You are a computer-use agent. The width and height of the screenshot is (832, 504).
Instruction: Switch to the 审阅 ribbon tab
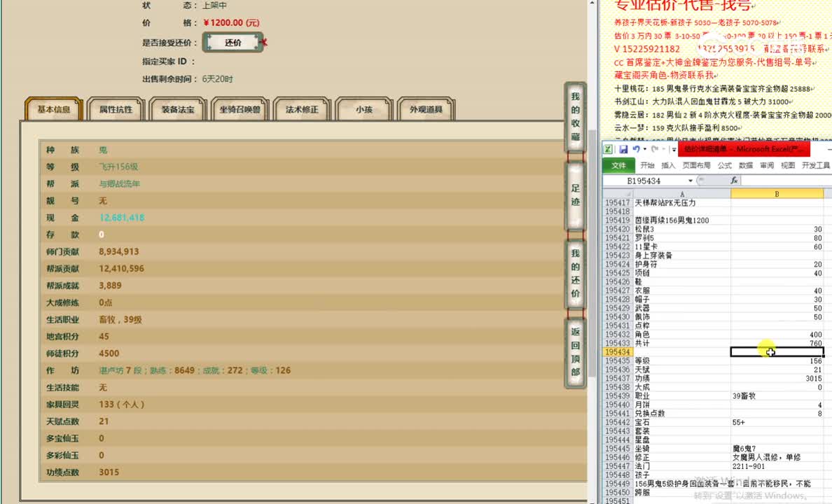tap(767, 165)
